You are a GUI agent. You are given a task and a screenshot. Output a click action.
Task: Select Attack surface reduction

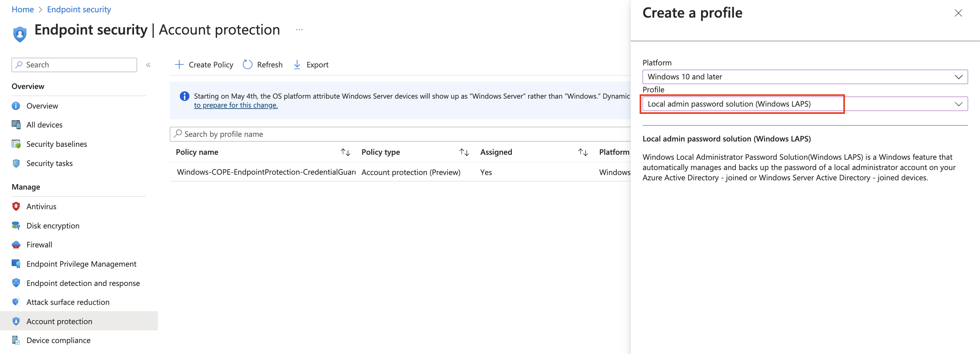coord(68,302)
